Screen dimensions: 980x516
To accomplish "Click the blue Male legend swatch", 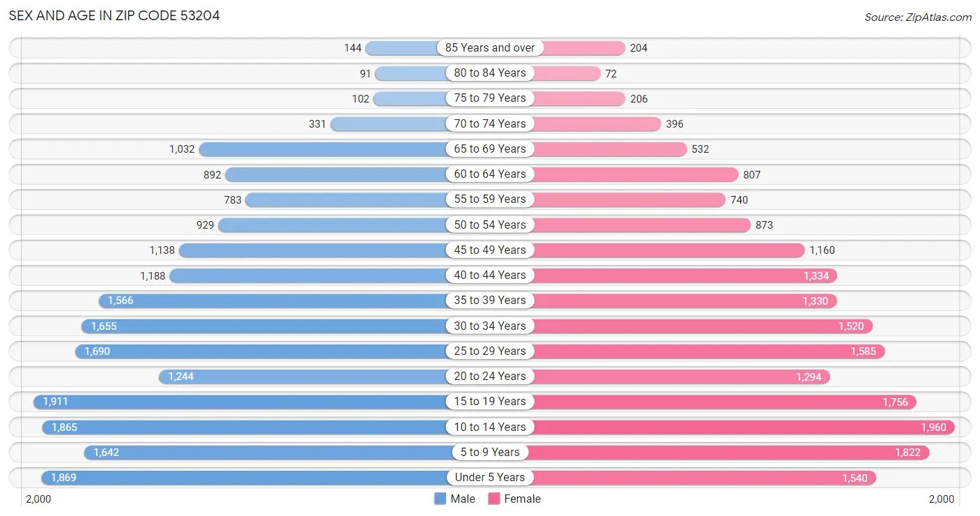I will 440,499.
